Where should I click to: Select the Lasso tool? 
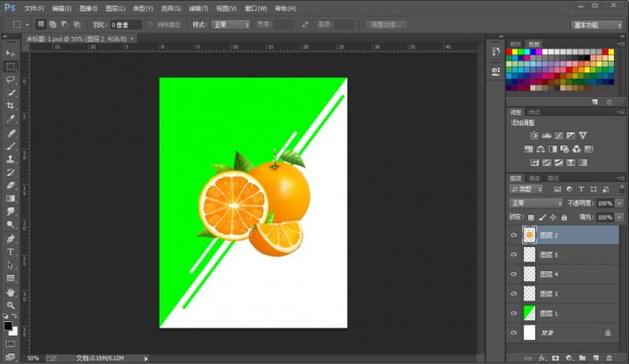[11, 79]
